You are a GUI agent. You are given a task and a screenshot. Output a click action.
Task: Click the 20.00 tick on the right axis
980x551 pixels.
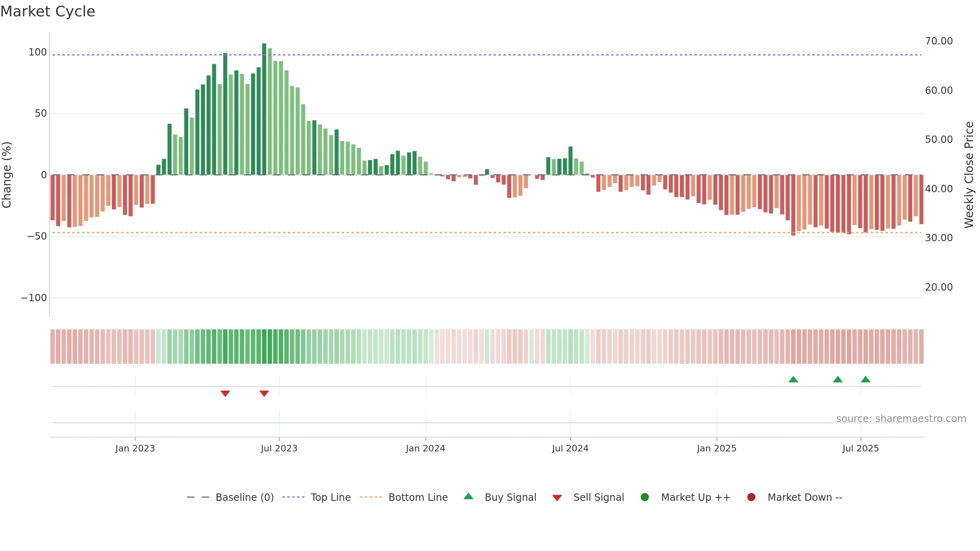(939, 287)
